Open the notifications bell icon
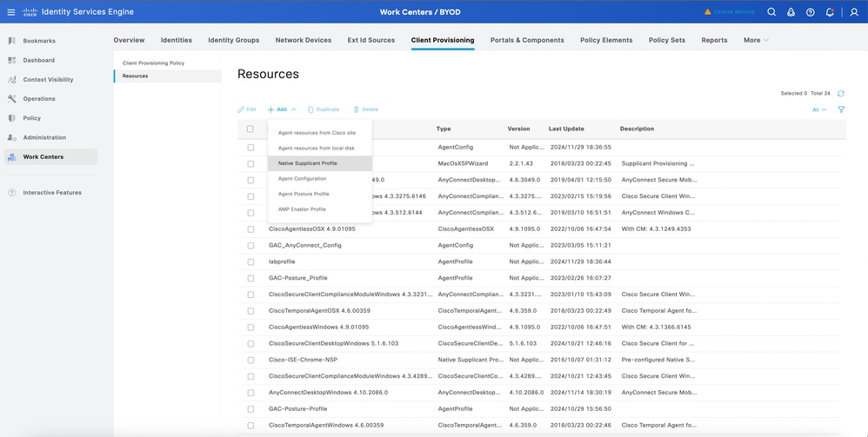868x437 pixels. (x=830, y=12)
